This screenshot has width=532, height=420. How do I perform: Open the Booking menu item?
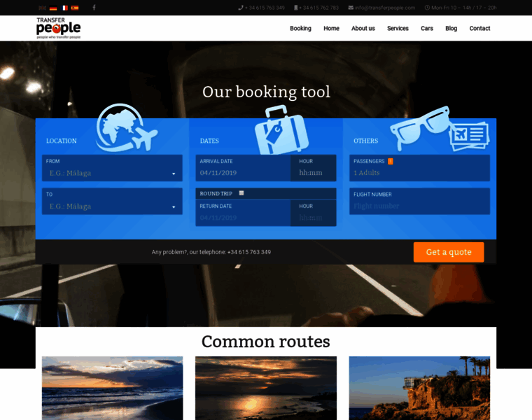[300, 28]
